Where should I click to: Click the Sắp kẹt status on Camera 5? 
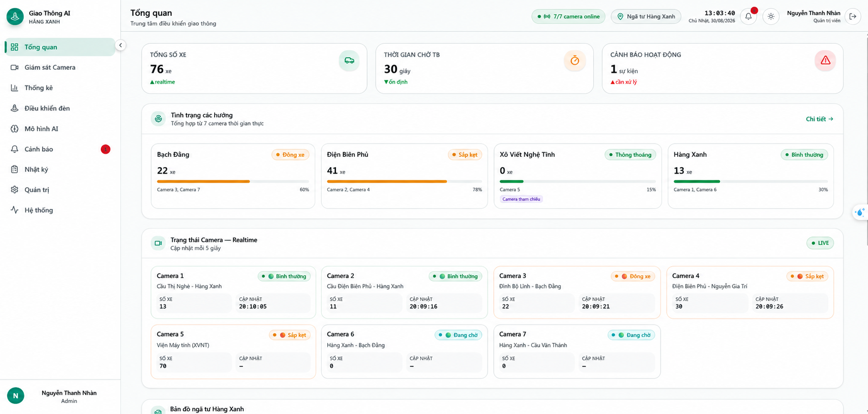290,335
